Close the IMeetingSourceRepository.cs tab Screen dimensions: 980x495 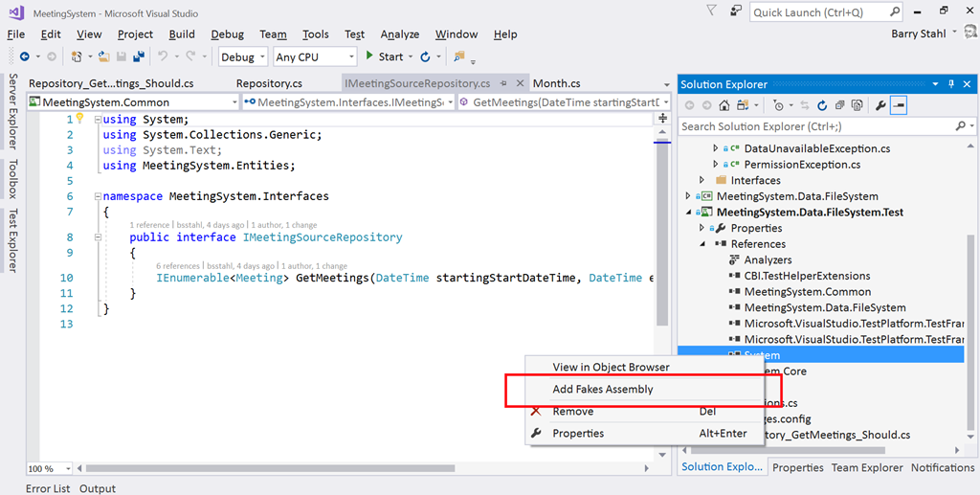click(520, 83)
